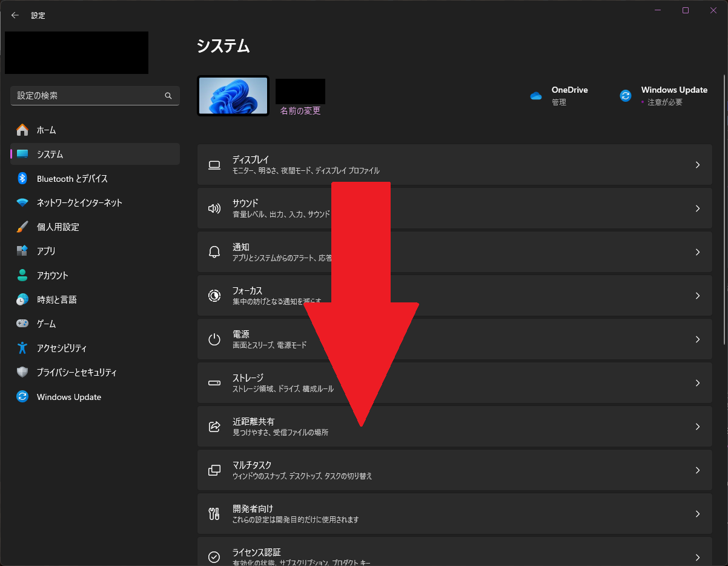Open アクセシビリティ via its figure icon

click(22, 348)
